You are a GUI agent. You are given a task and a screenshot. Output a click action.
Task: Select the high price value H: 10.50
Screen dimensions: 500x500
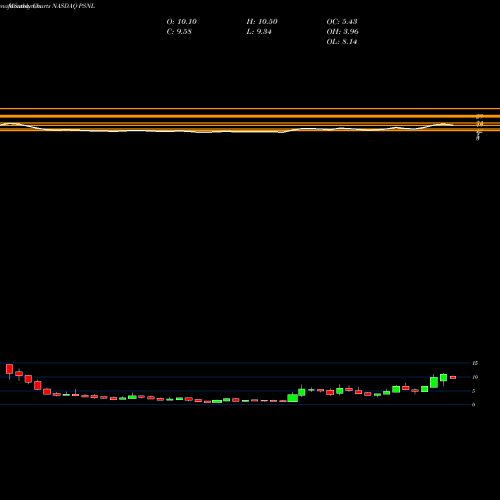[262, 22]
